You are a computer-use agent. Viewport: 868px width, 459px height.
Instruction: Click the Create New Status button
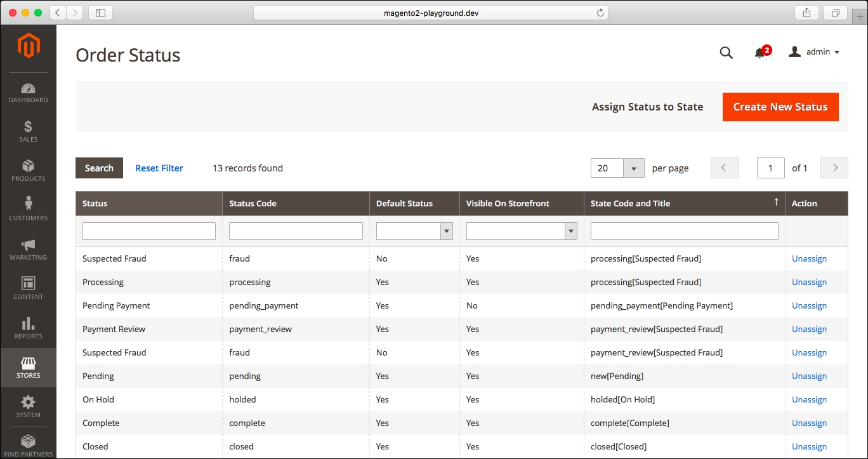tap(780, 107)
